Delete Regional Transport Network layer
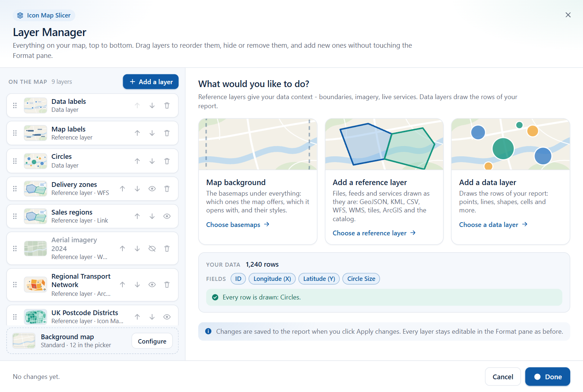Viewport: 583px width, 392px height. (167, 285)
